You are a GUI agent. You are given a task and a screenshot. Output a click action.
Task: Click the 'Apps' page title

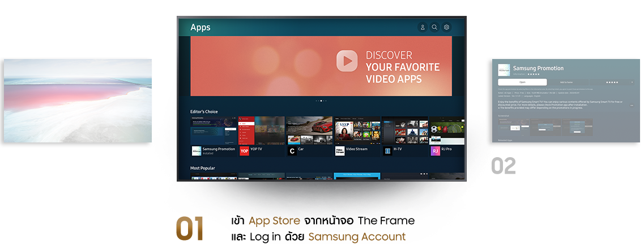click(x=201, y=28)
